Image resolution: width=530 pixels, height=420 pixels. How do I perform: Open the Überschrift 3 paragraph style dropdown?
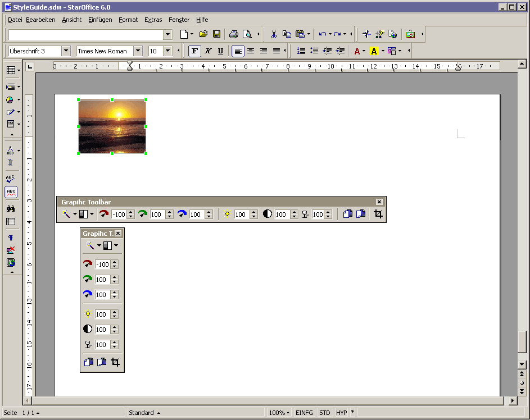(66, 51)
